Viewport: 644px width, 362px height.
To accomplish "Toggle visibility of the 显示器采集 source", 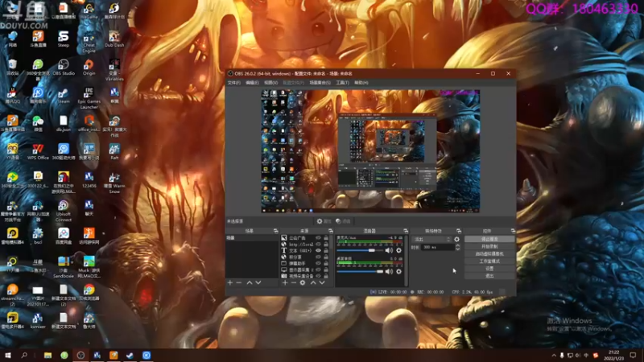I will 318,269.
